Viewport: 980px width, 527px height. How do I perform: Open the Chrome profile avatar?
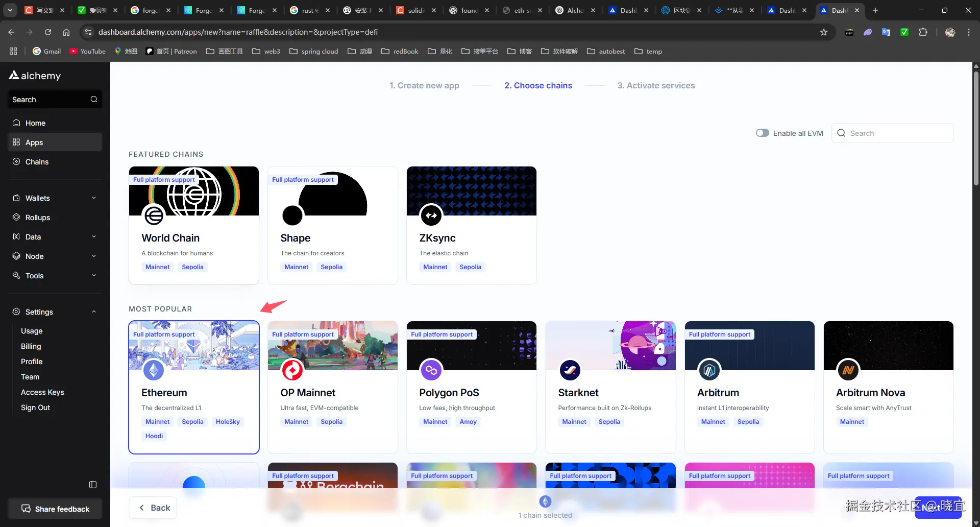click(950, 32)
